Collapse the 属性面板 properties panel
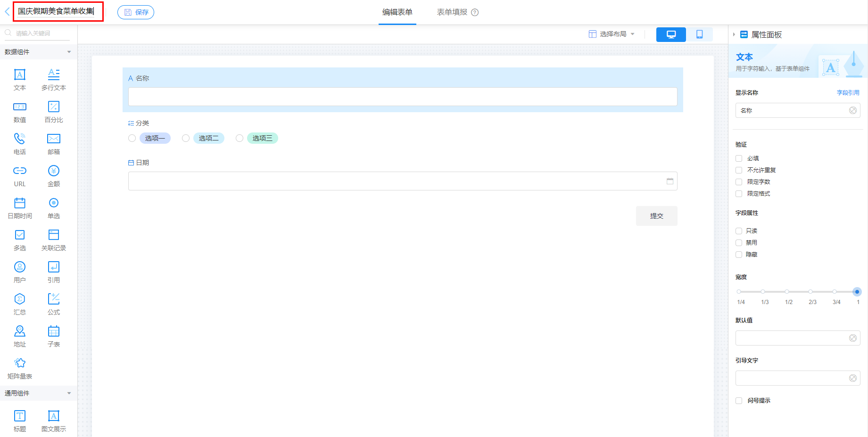 (x=734, y=34)
